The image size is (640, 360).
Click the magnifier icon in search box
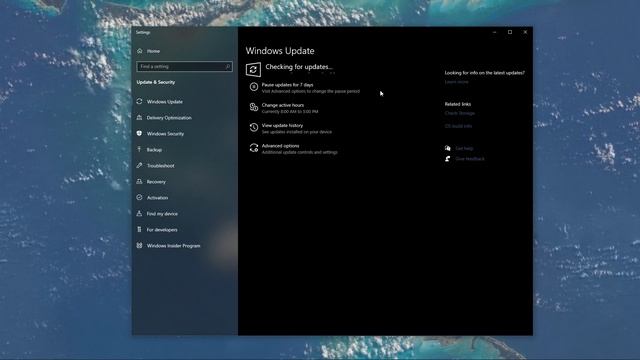coord(228,67)
